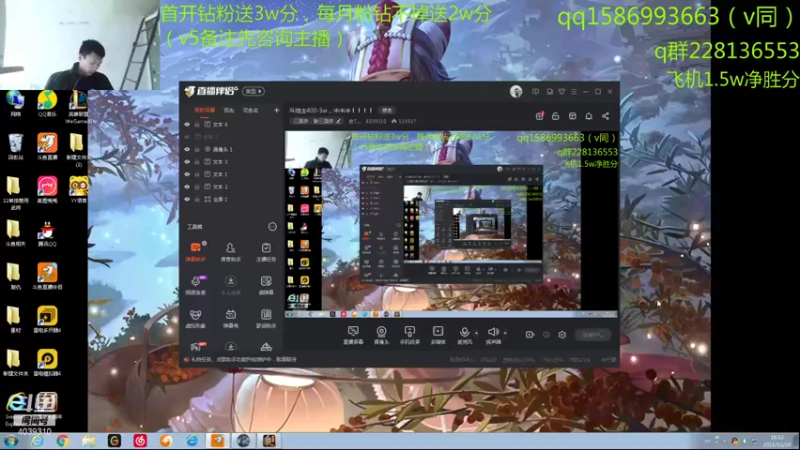Edit the stream category tag
800x450 pixels.
pos(317,121)
